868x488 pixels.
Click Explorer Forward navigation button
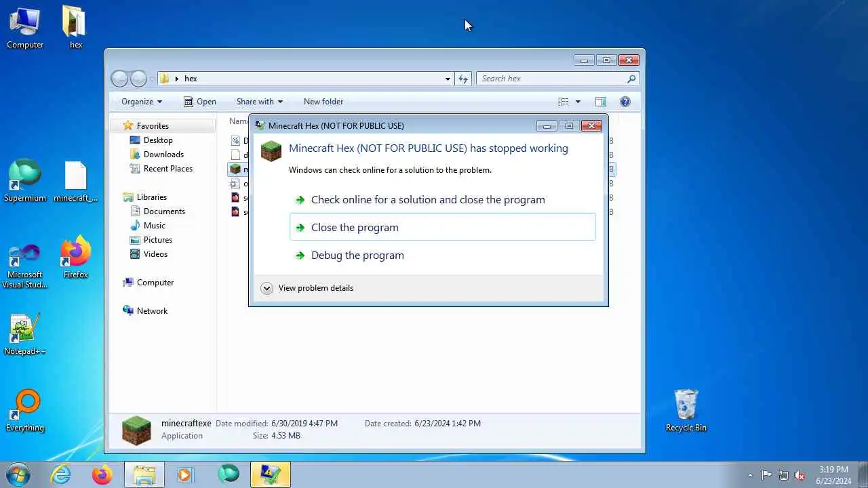(x=138, y=79)
